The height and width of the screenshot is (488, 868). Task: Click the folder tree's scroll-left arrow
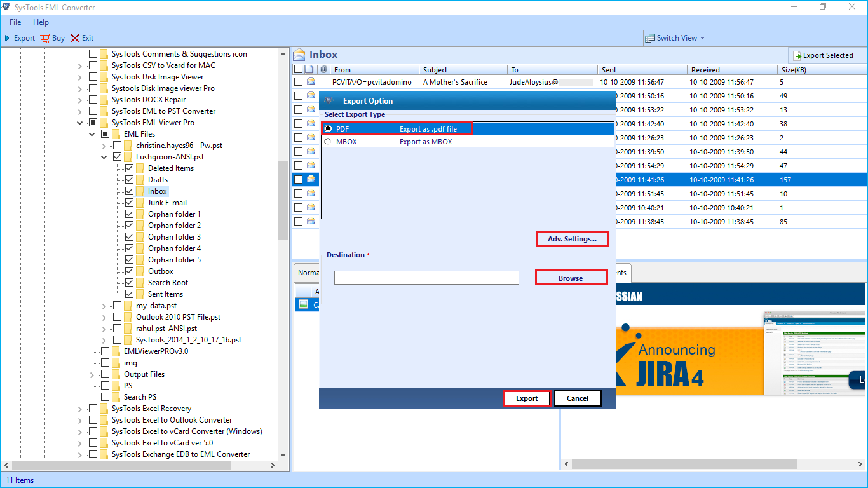pyautogui.click(x=6, y=466)
